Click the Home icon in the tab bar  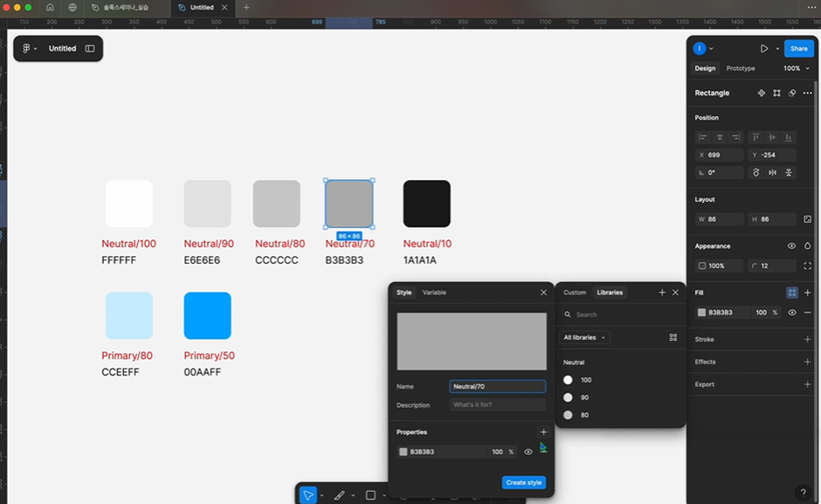[x=50, y=7]
